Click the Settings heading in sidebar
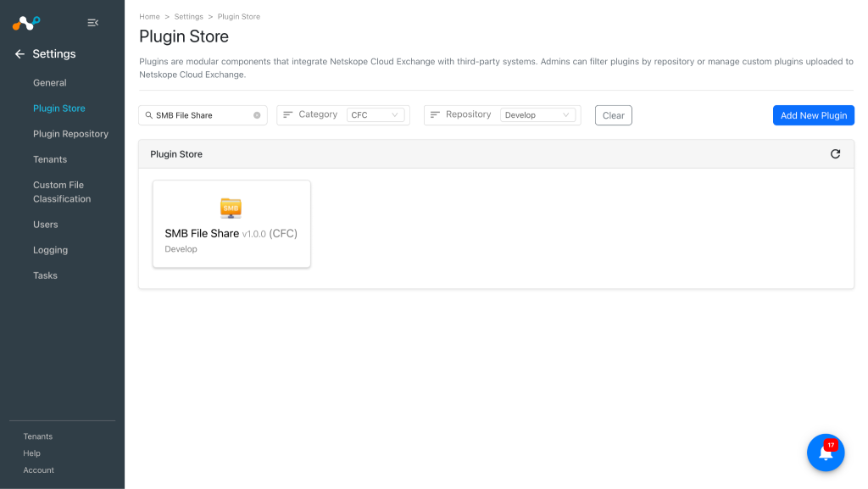The height and width of the screenshot is (489, 868). [x=54, y=53]
